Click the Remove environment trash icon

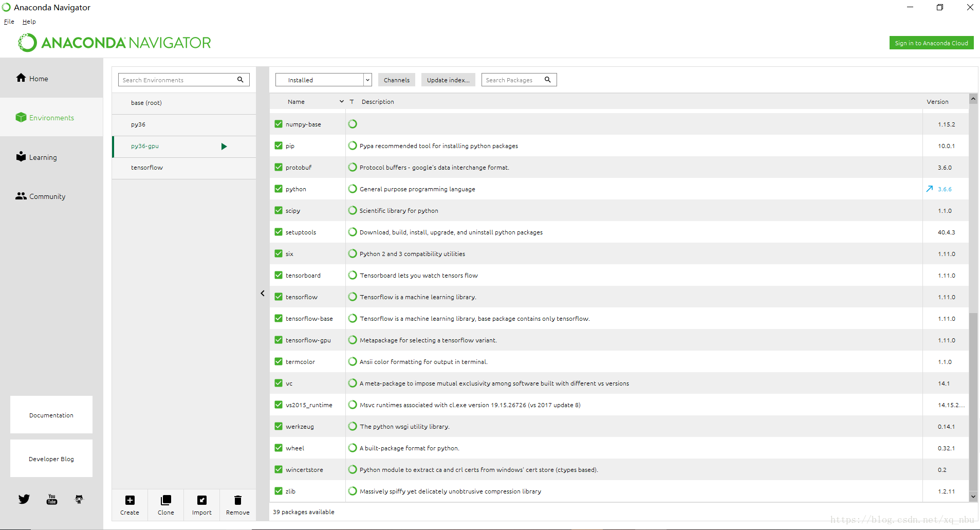pos(238,500)
